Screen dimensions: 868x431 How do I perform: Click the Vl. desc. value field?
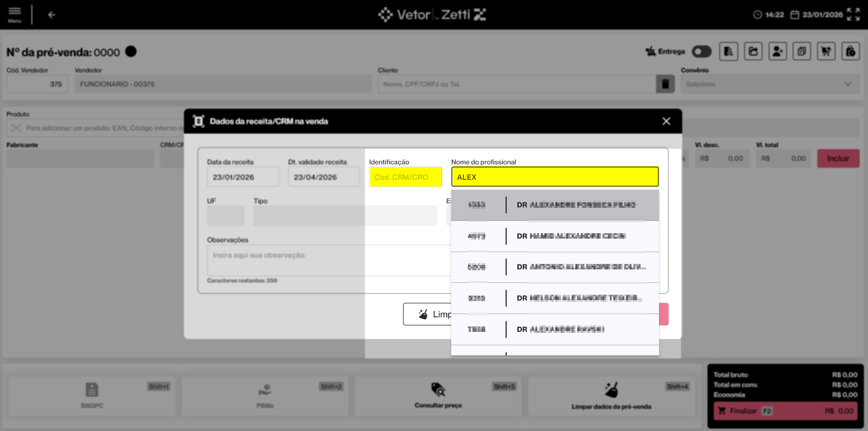[x=722, y=158]
